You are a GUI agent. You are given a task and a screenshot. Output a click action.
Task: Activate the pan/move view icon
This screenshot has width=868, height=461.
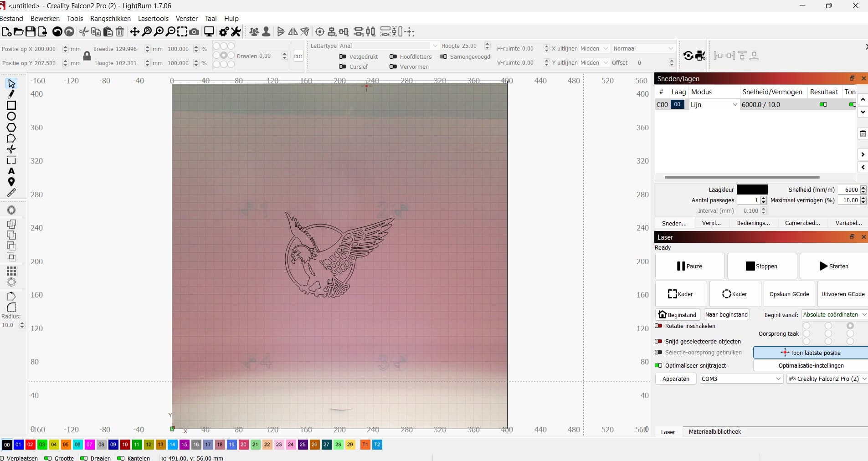point(135,31)
